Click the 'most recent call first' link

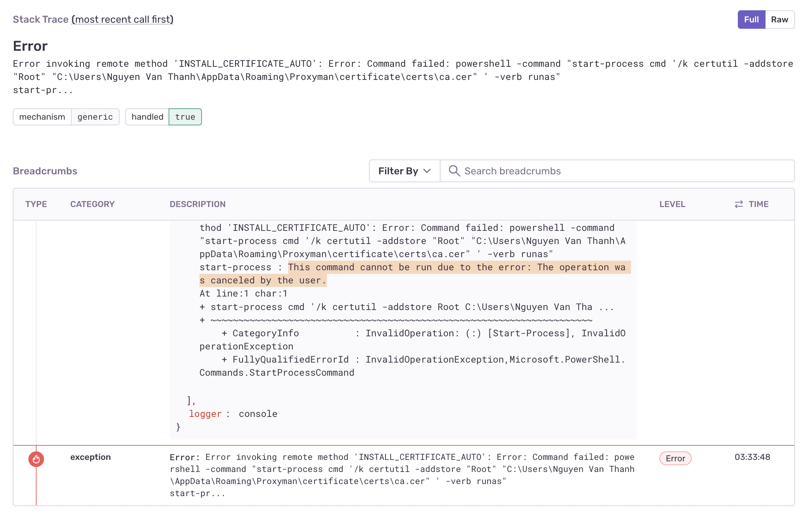pyautogui.click(x=124, y=20)
